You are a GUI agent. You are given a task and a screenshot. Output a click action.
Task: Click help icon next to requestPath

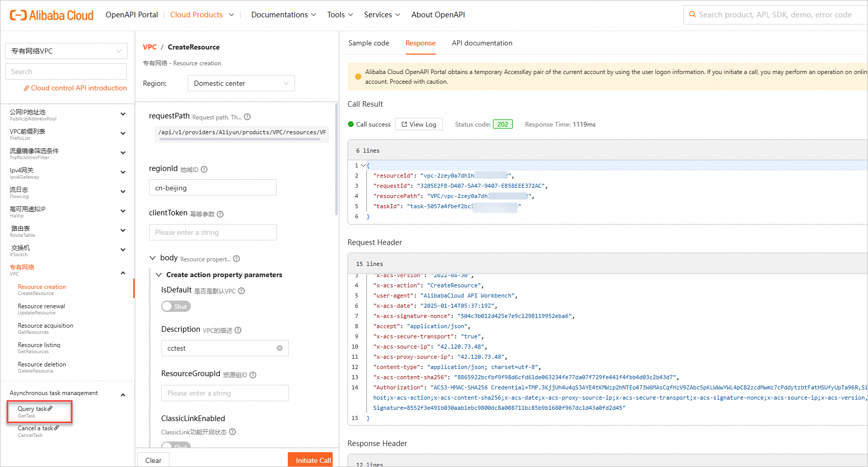[x=247, y=117]
